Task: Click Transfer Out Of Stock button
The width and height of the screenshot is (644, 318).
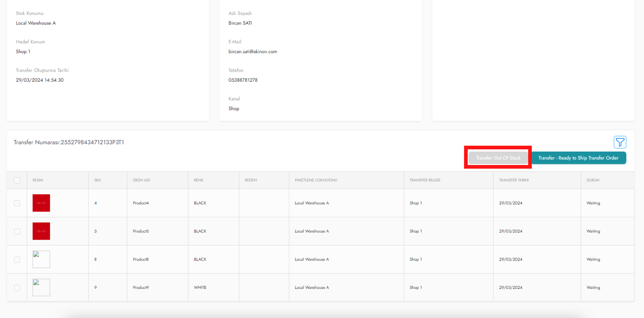Action: [x=498, y=158]
